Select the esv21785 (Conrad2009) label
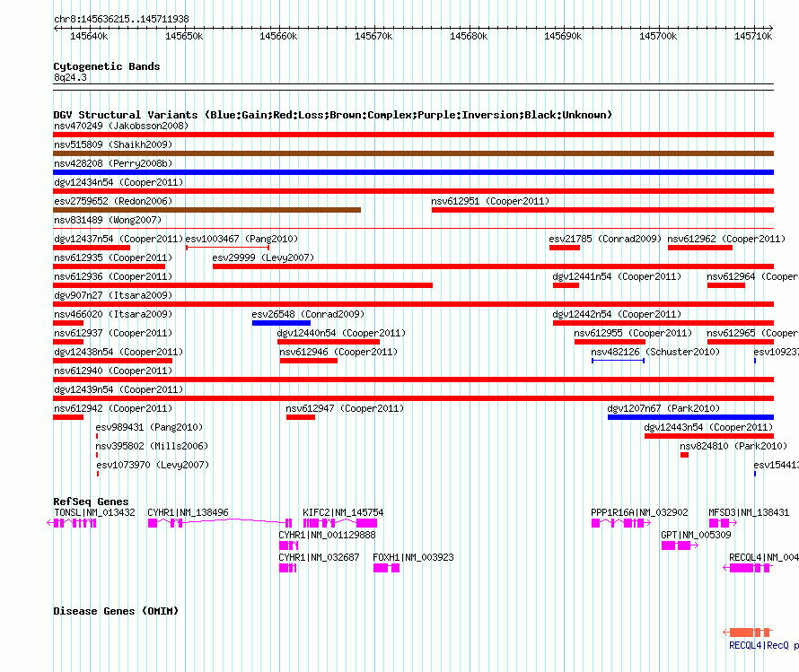799x672 pixels. click(605, 239)
